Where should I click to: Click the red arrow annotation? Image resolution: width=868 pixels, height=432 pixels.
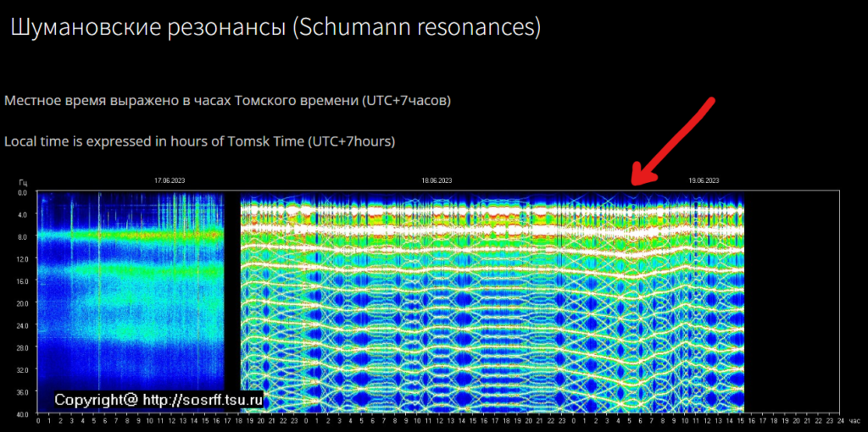tap(674, 141)
